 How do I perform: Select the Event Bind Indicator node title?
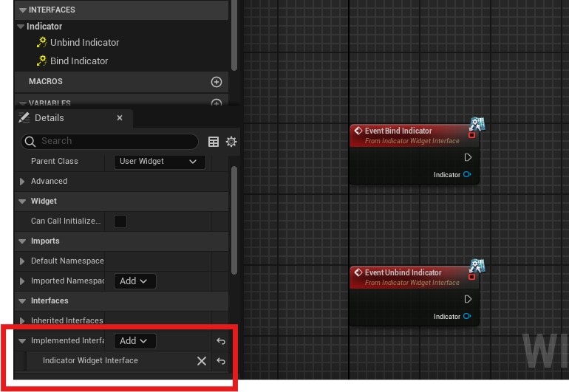pyautogui.click(x=398, y=131)
